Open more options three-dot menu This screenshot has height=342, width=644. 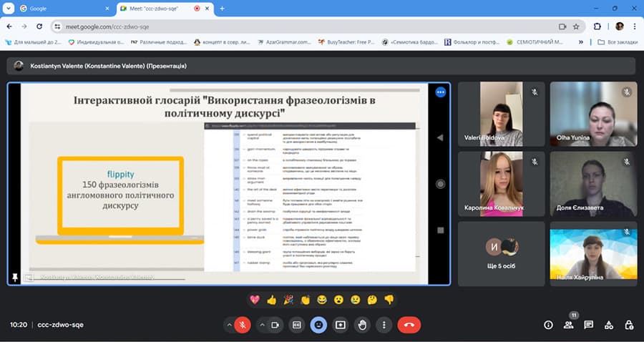tap(384, 324)
